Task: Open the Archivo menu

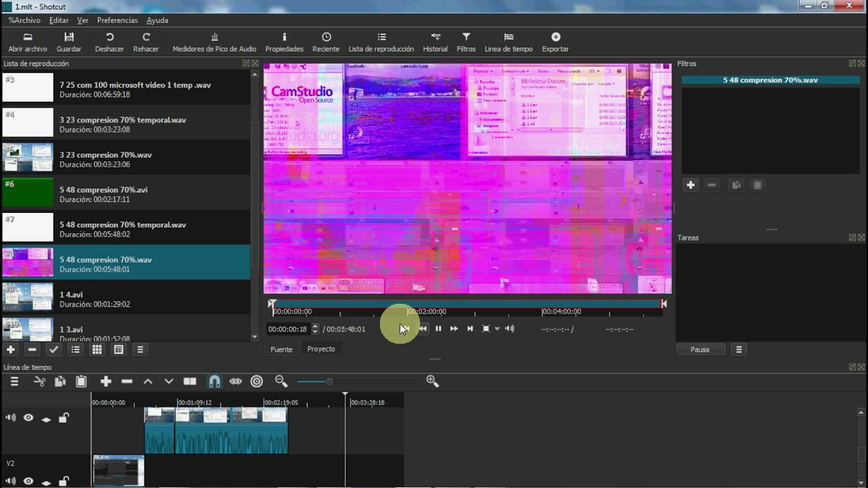Action: 24,20
